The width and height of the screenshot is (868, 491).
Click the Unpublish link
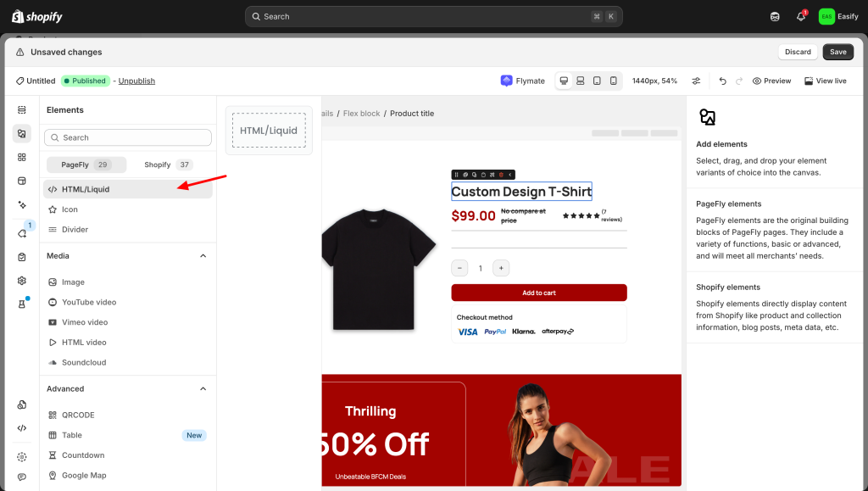(x=136, y=81)
